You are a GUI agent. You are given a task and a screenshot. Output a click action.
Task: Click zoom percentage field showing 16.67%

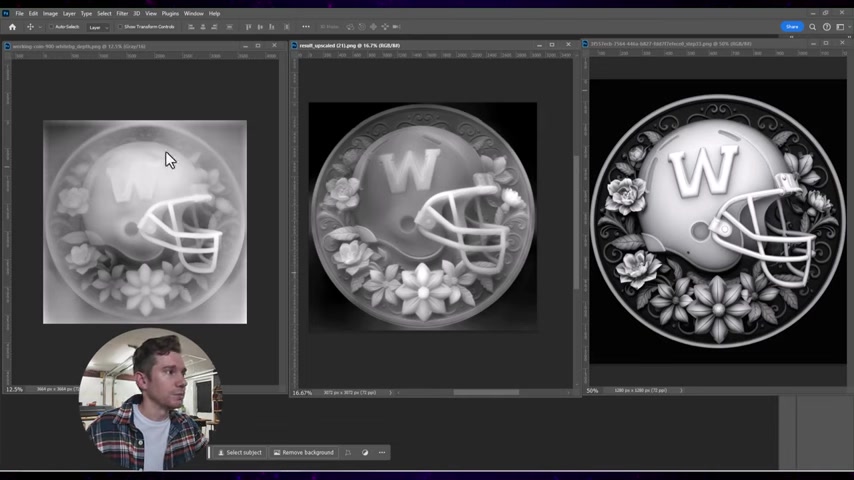point(302,393)
